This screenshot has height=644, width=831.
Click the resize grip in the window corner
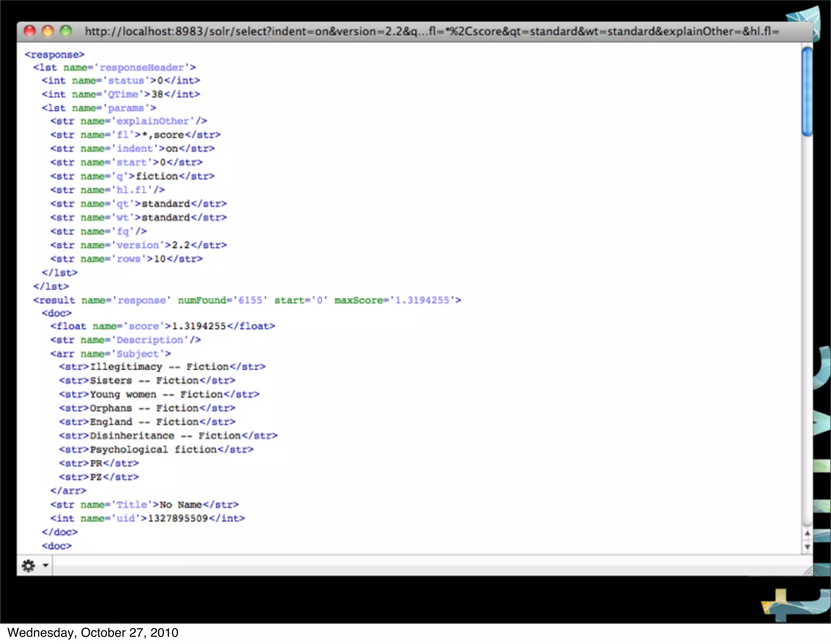pos(807,571)
